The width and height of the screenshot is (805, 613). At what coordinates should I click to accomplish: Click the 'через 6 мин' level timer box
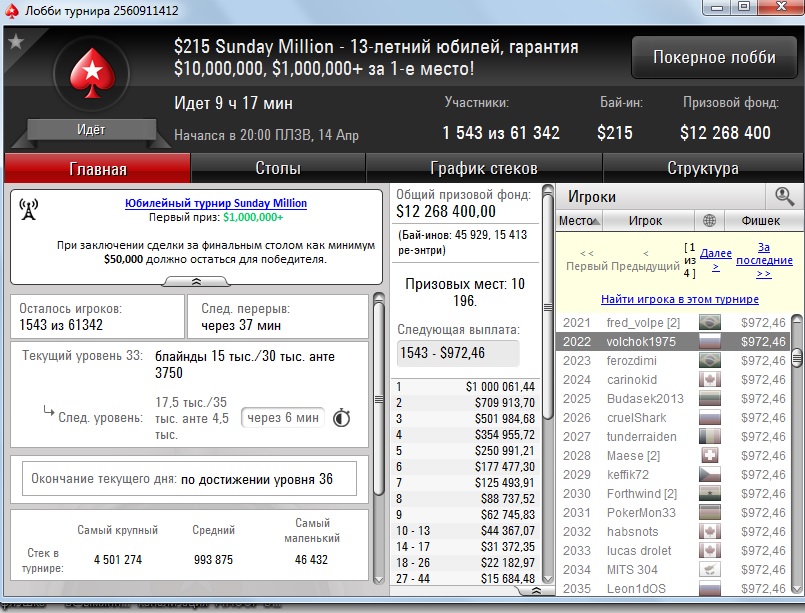pos(283,418)
